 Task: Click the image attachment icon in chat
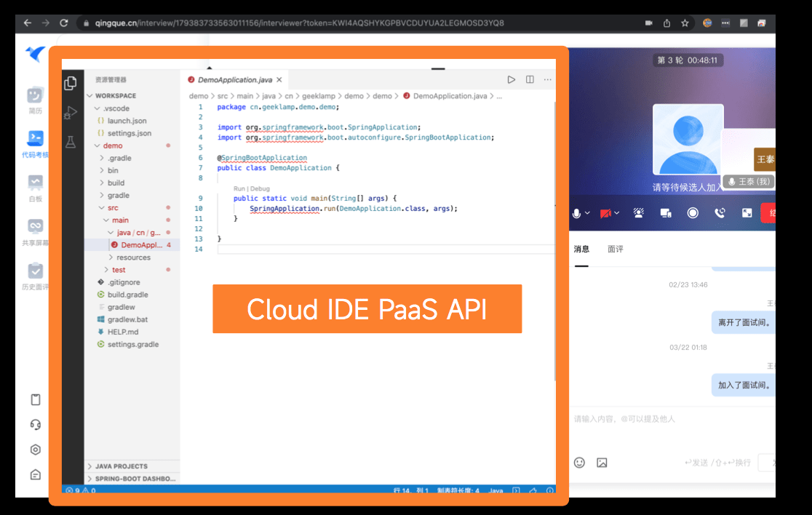[603, 463]
